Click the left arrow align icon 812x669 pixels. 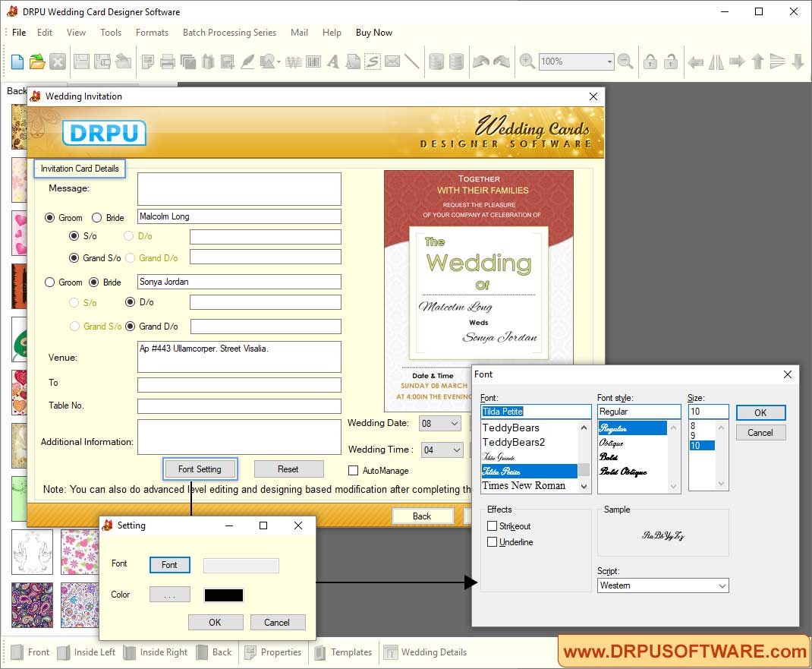(x=695, y=62)
